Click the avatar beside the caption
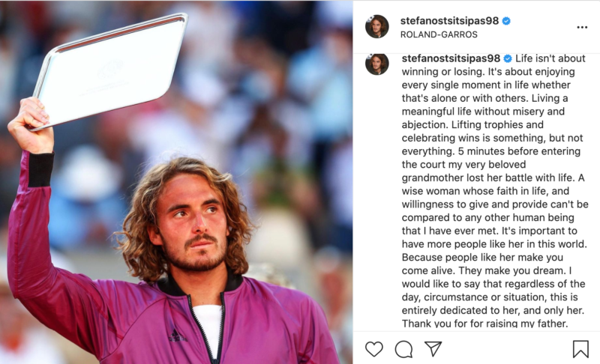This screenshot has width=600, height=364. point(377,64)
